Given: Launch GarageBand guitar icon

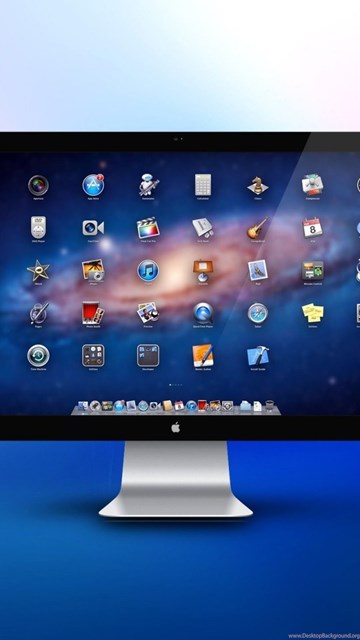Looking at the screenshot, I should click(x=258, y=228).
